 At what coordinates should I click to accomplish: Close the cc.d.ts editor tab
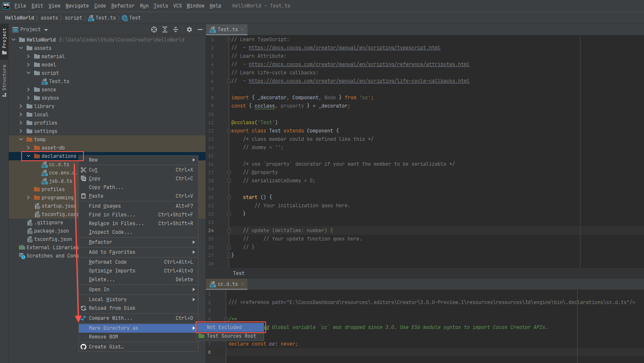242,284
